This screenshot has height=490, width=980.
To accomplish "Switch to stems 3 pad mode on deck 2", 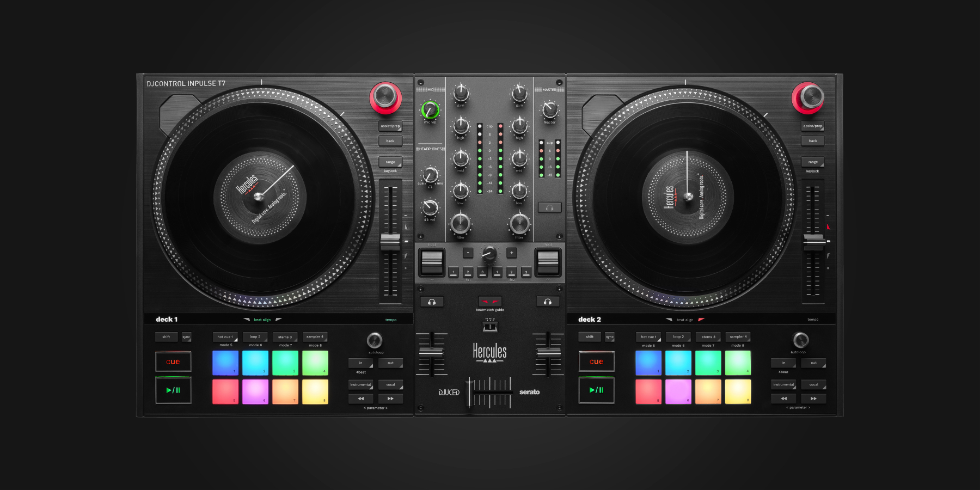I will pos(708,336).
